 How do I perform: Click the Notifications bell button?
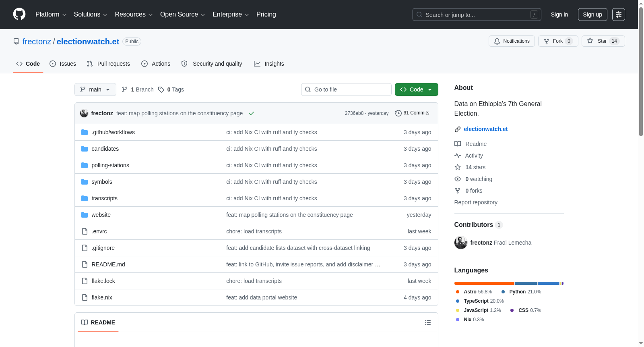[512, 41]
